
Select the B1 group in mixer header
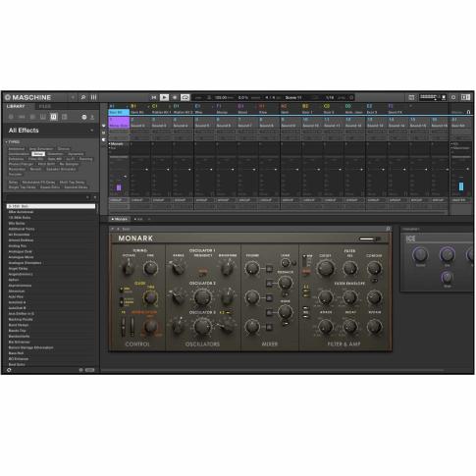140,109
